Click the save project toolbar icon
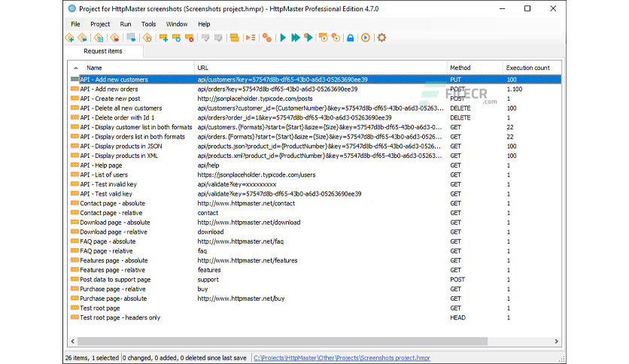The height and width of the screenshot is (364, 629). [99, 38]
